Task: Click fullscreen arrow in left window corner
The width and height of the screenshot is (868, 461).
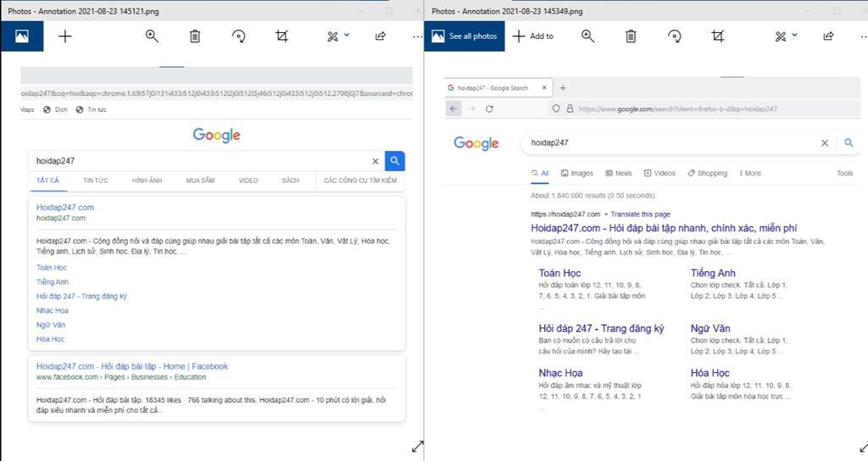Action: point(417,446)
